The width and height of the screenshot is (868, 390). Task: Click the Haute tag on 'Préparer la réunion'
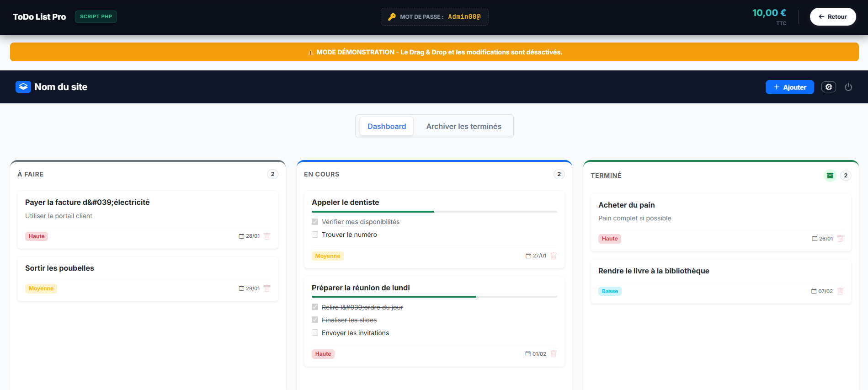click(x=323, y=354)
